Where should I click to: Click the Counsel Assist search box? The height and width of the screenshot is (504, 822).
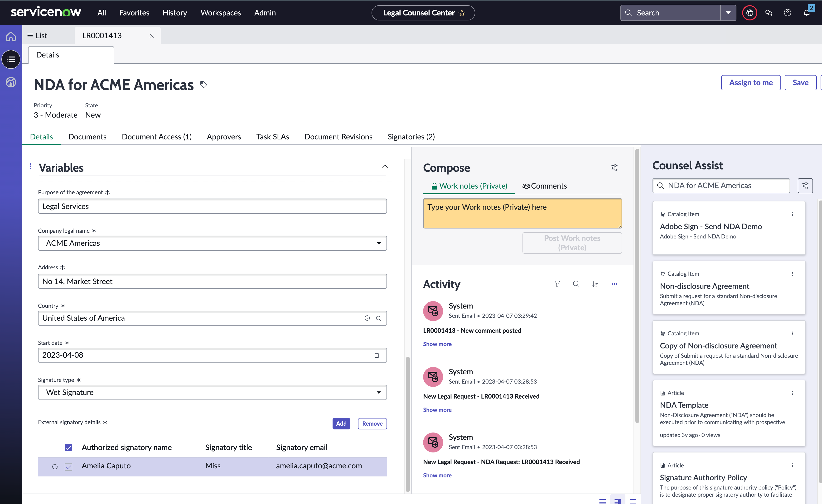(721, 186)
